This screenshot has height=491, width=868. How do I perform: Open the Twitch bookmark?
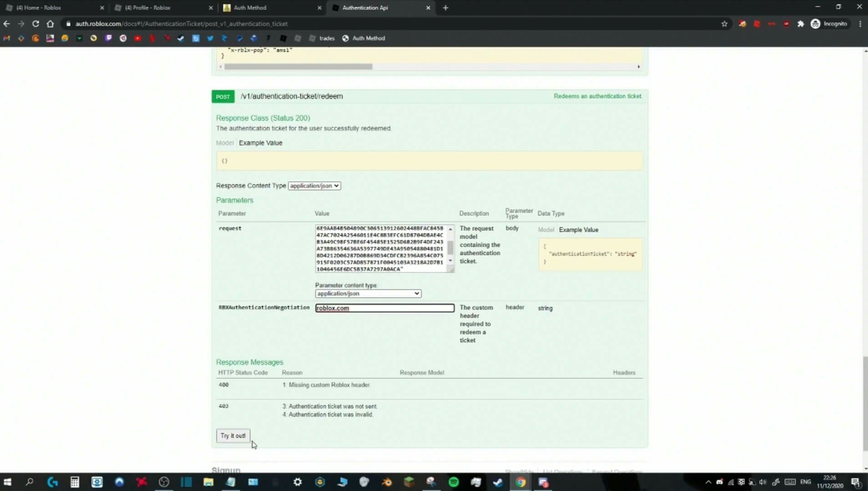108,38
